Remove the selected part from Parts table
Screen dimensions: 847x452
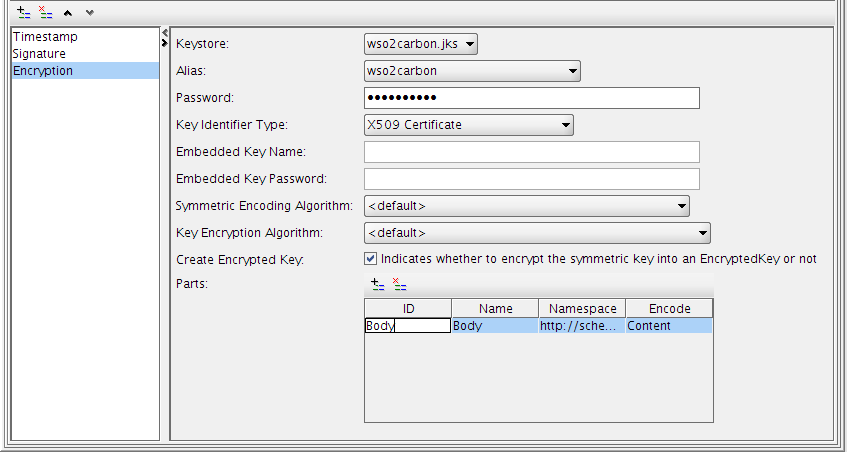399,284
